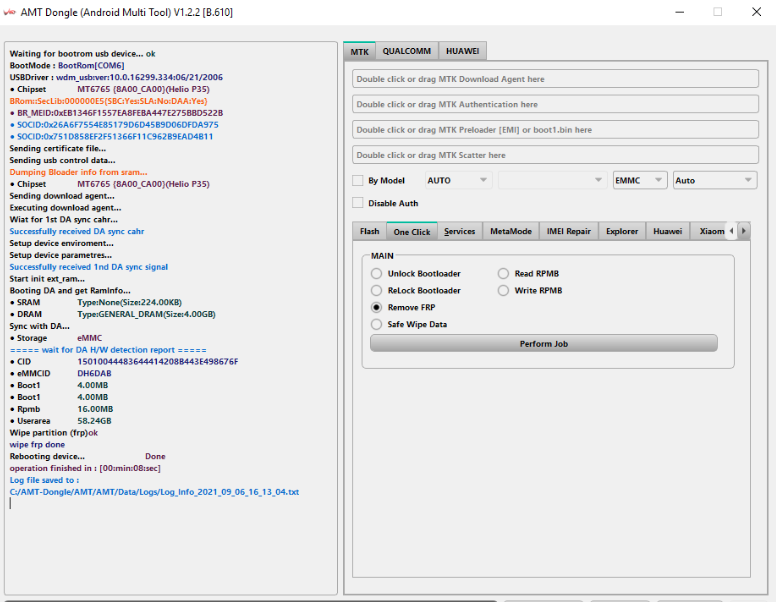Click the 'wipe frp done' log line
This screenshot has width=776, height=602.
(37, 445)
